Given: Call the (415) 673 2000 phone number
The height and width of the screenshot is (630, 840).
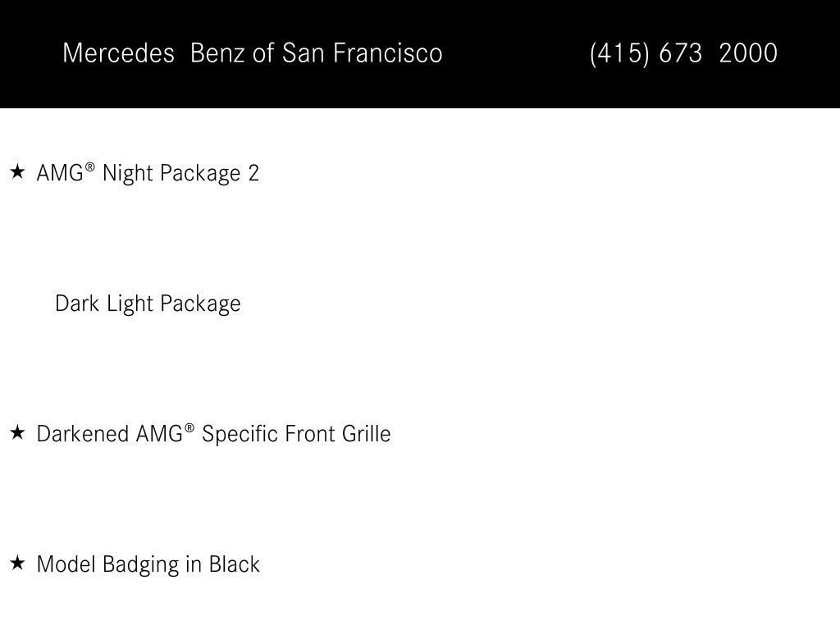Looking at the screenshot, I should 683,53.
